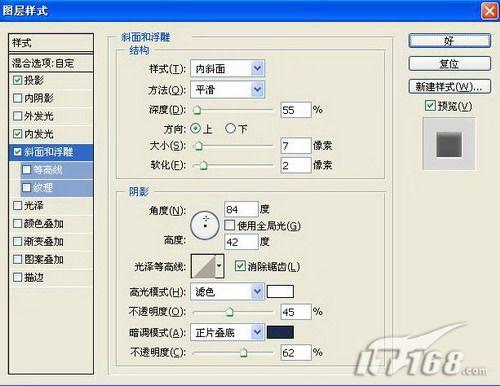Select 斜面和浮雕 entry in the list
Viewport: 500px width, 386px height.
click(x=51, y=152)
